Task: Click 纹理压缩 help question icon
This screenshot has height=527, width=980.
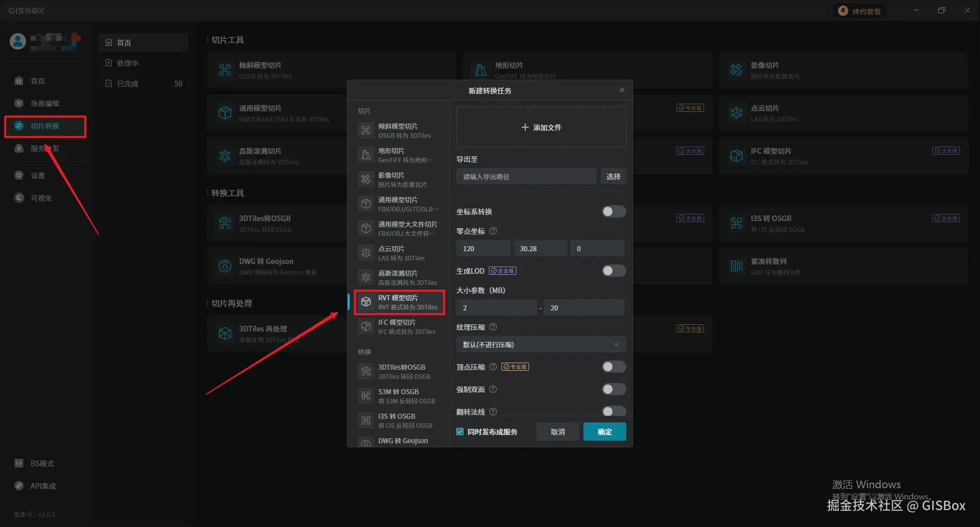Action: (493, 327)
